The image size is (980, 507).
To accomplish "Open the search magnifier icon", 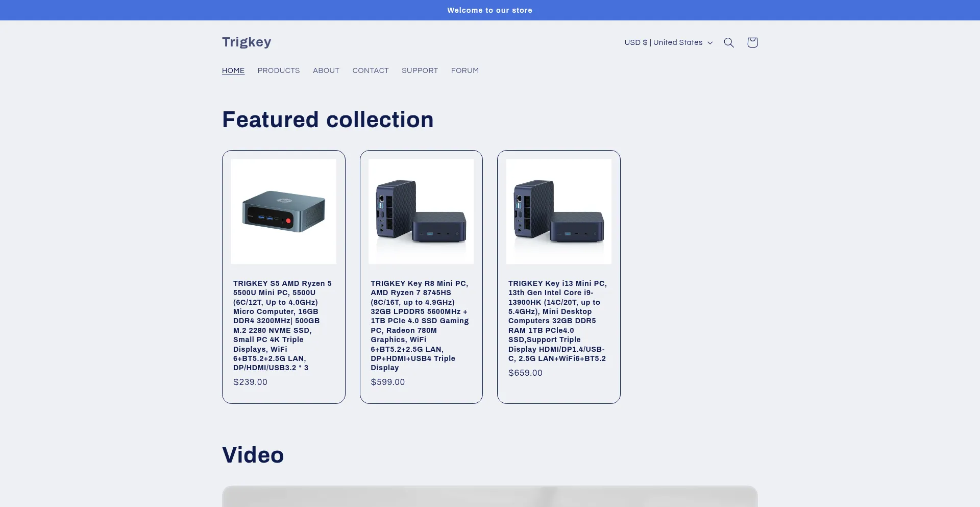I will tap(729, 42).
